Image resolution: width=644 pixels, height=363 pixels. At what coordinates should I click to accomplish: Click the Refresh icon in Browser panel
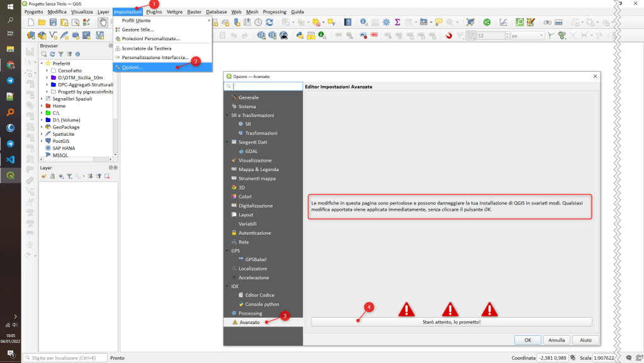click(x=53, y=54)
